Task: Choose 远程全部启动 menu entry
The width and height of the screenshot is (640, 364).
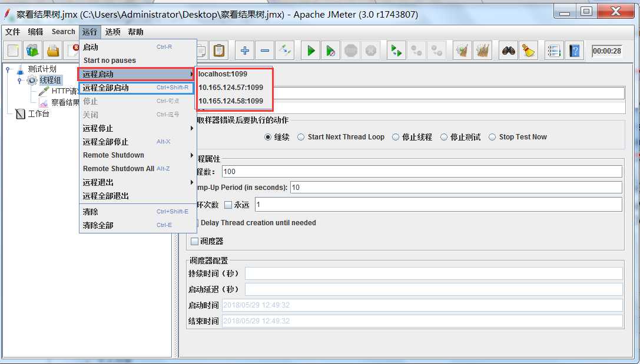Action: pos(138,88)
